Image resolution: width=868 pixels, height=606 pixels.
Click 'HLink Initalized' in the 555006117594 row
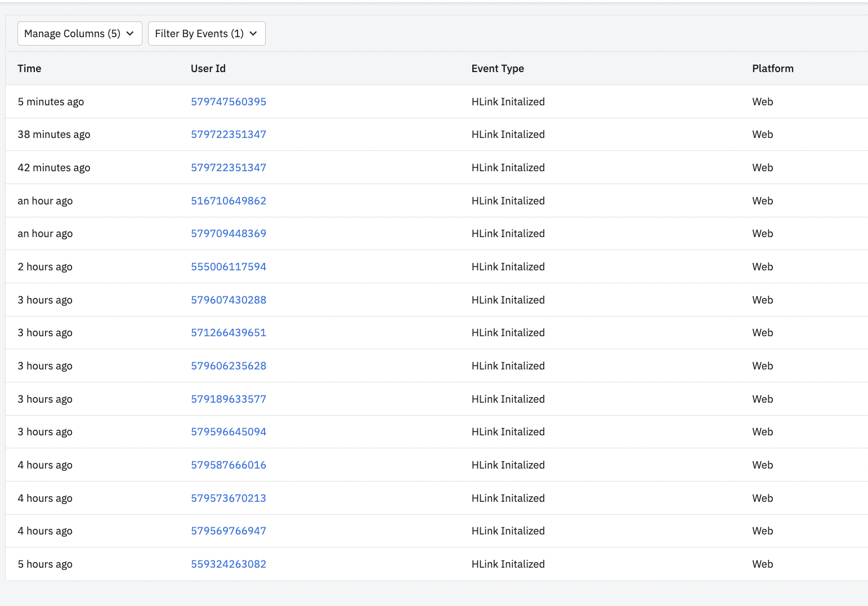click(508, 266)
